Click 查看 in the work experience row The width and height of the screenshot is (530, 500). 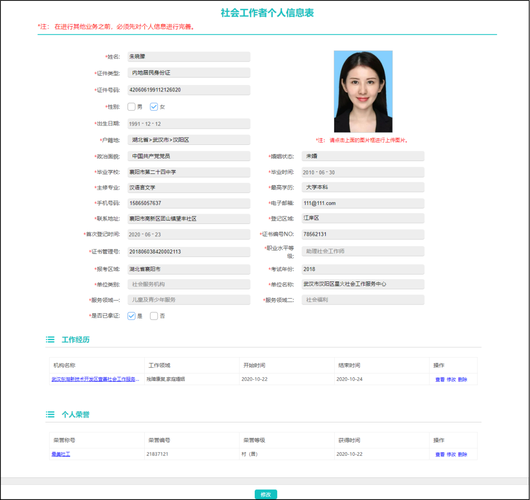click(x=440, y=379)
